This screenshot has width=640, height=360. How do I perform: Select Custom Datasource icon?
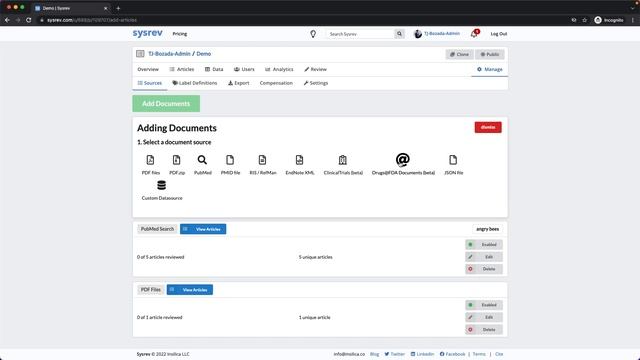tap(162, 185)
